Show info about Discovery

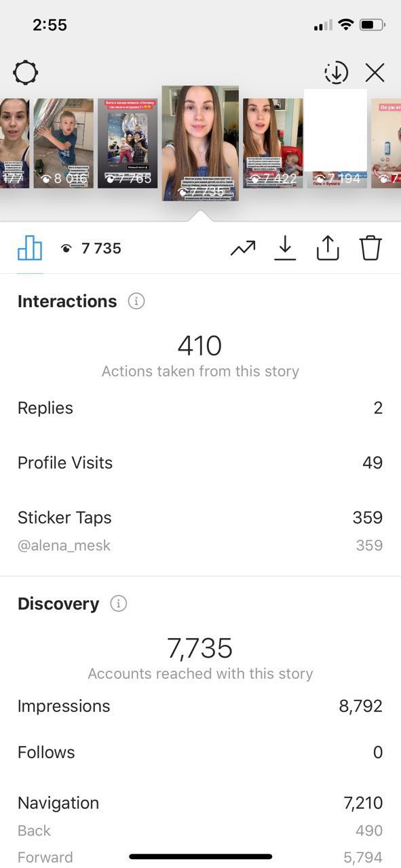(x=119, y=604)
